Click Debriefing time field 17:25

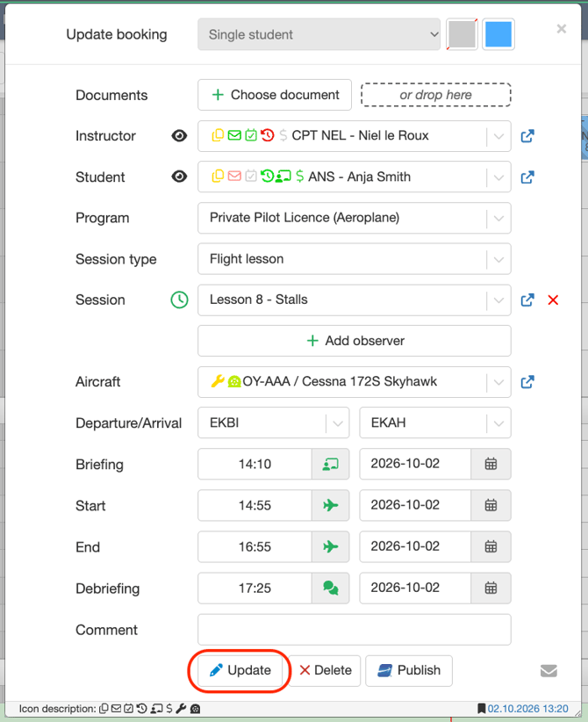255,588
